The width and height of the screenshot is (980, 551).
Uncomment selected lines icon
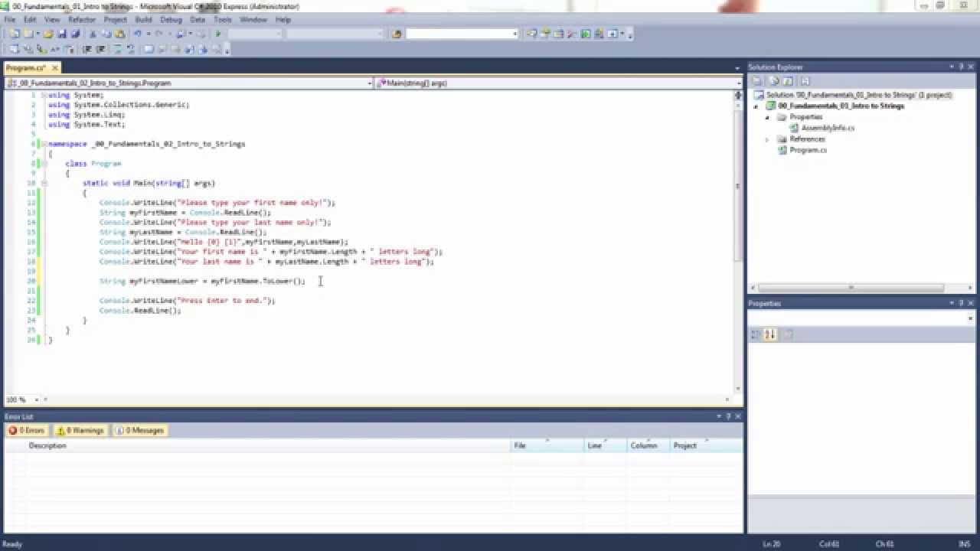(x=130, y=49)
